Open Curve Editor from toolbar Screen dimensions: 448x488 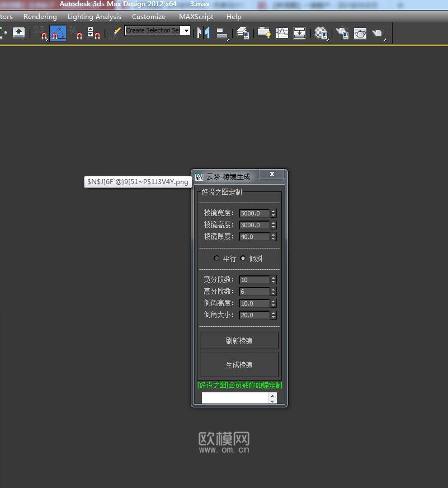click(282, 33)
